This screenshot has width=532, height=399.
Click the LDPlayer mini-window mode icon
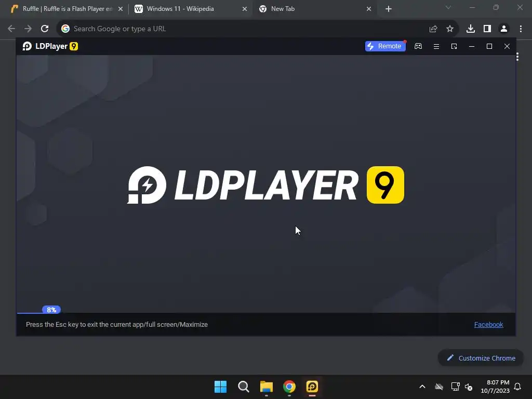(454, 46)
